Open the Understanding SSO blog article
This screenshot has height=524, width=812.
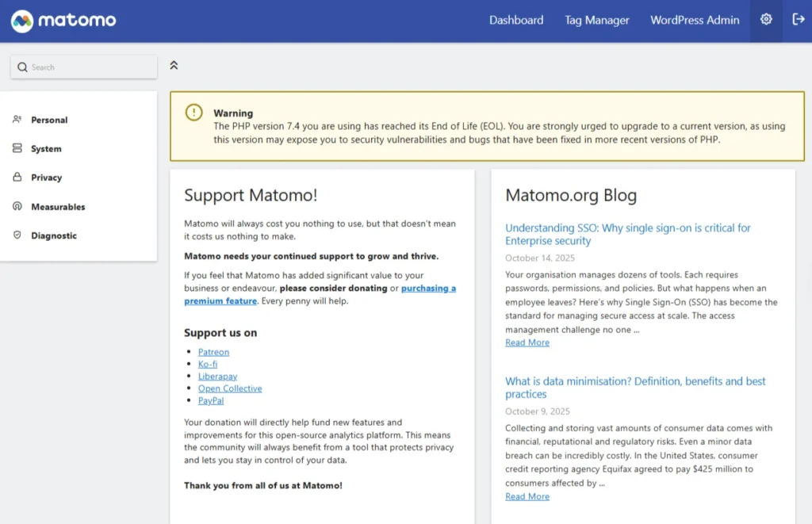(x=627, y=234)
